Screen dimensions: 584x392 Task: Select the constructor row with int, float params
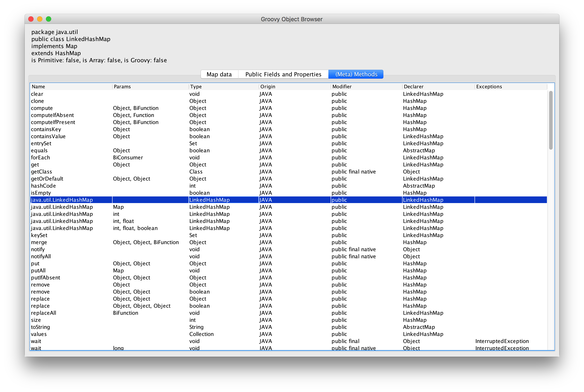pos(62,221)
